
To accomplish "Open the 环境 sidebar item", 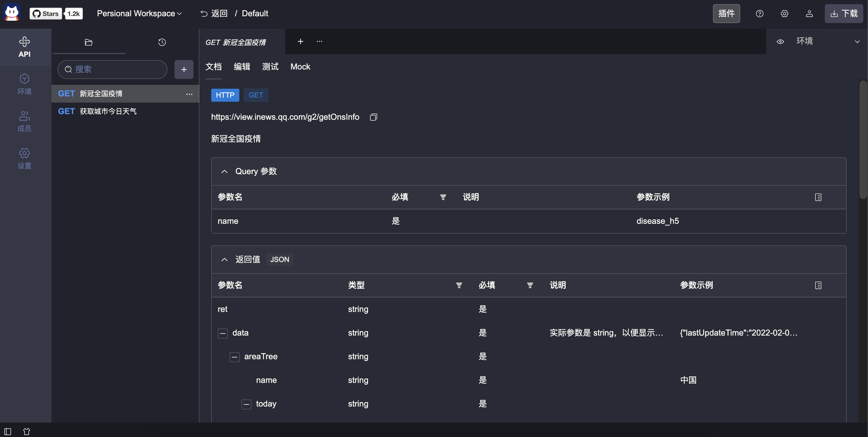I will pos(24,84).
